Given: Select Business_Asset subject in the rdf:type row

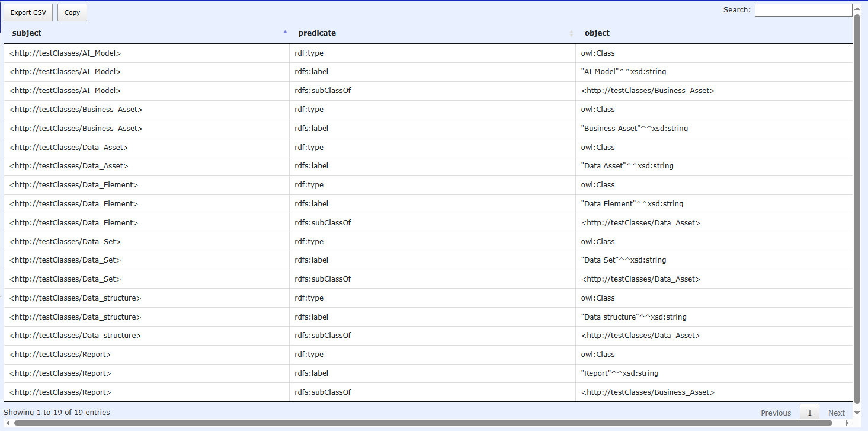Looking at the screenshot, I should click(76, 110).
